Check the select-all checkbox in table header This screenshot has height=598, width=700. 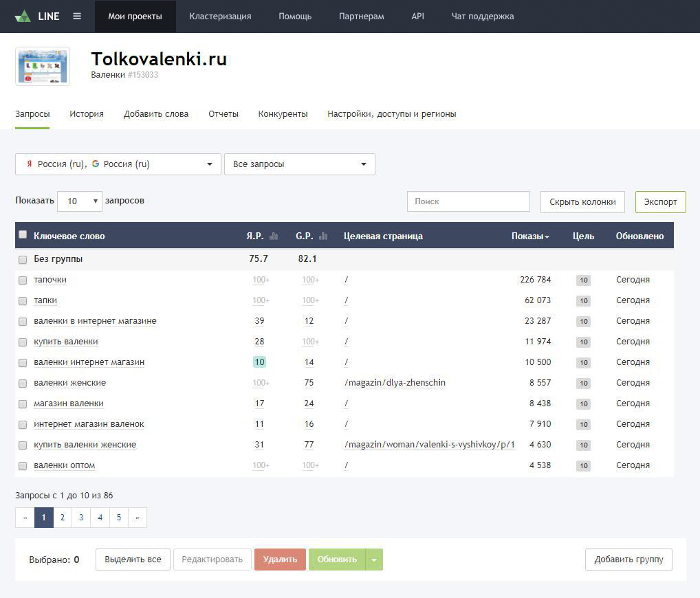tap(23, 235)
